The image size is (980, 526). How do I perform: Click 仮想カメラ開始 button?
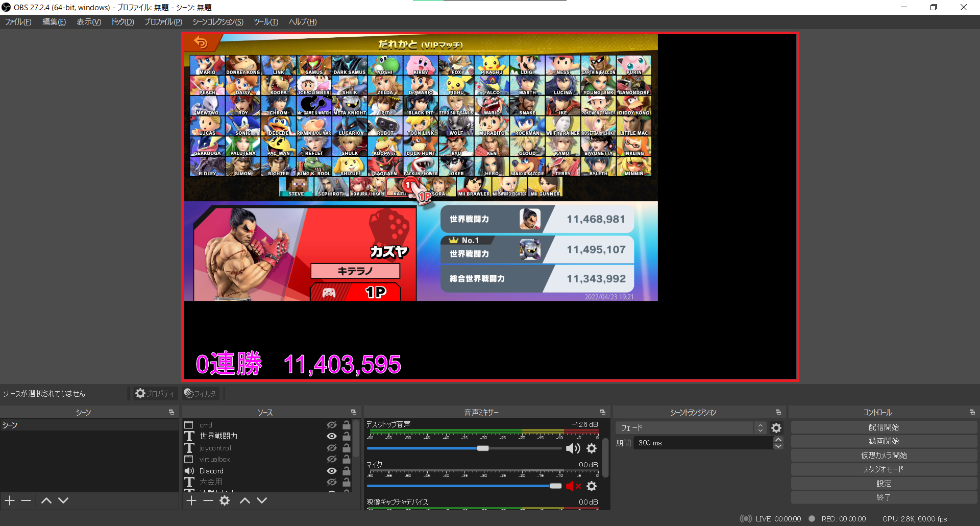click(884, 456)
